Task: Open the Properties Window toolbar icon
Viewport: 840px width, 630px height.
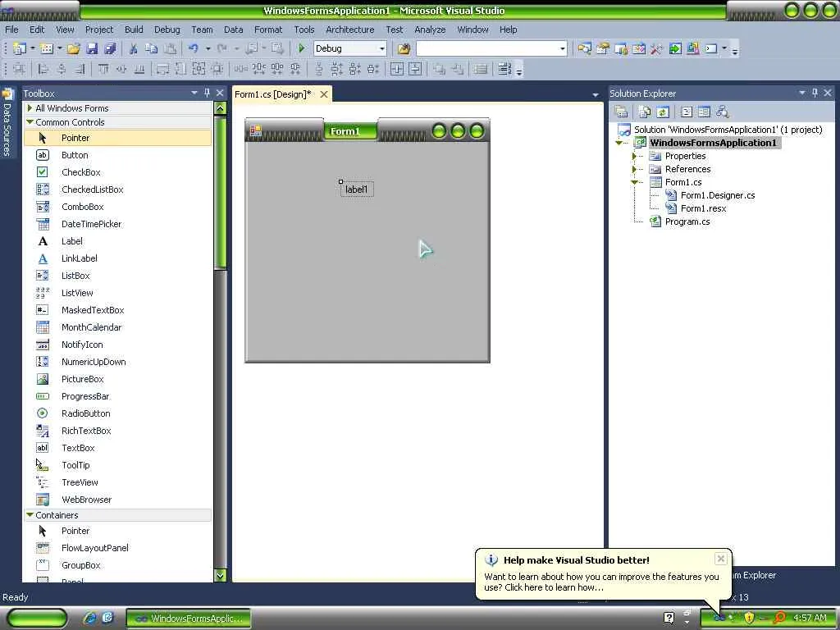Action: click(x=603, y=48)
